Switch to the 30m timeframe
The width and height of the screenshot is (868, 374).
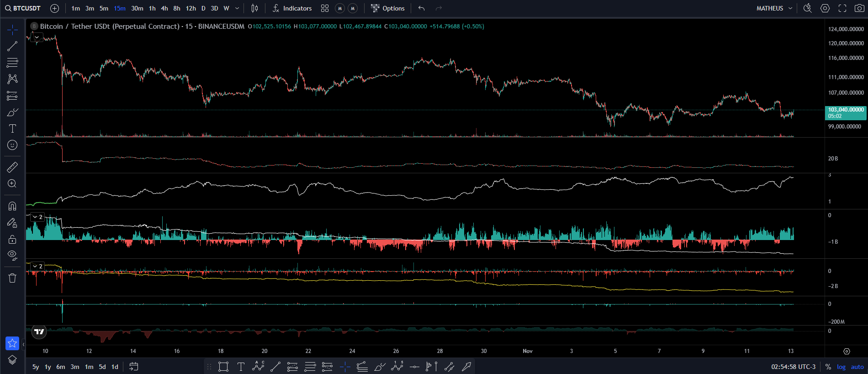[x=137, y=8]
